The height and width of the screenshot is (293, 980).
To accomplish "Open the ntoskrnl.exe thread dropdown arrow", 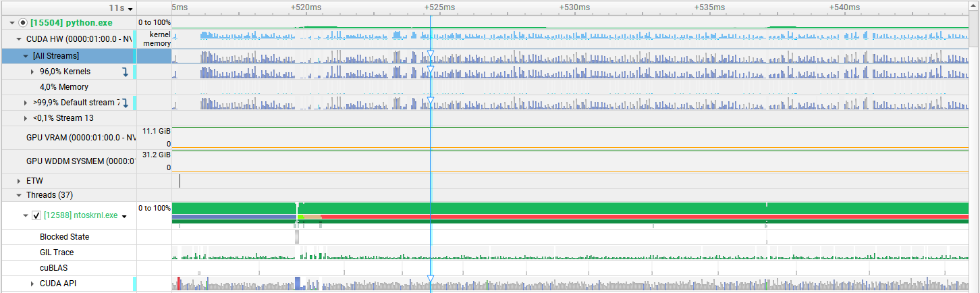I will point(125,216).
